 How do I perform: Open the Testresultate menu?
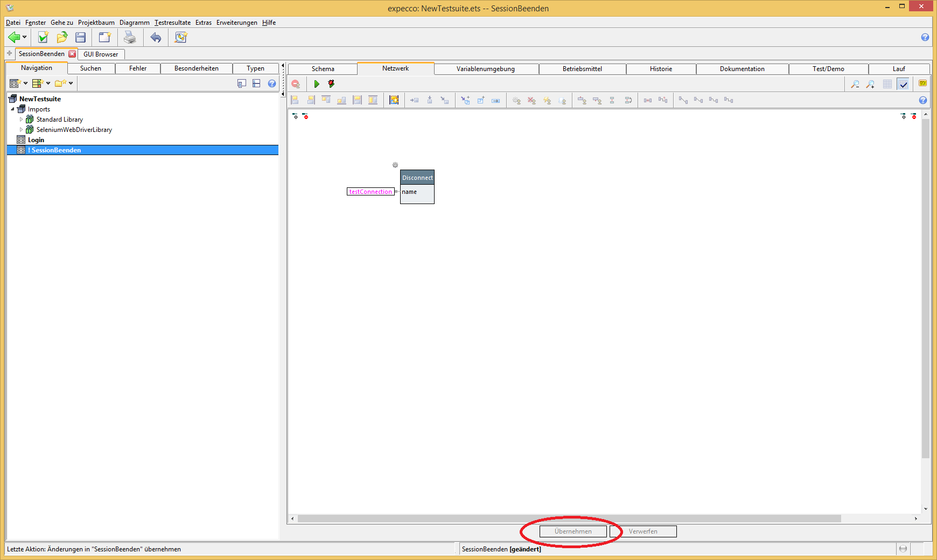172,23
